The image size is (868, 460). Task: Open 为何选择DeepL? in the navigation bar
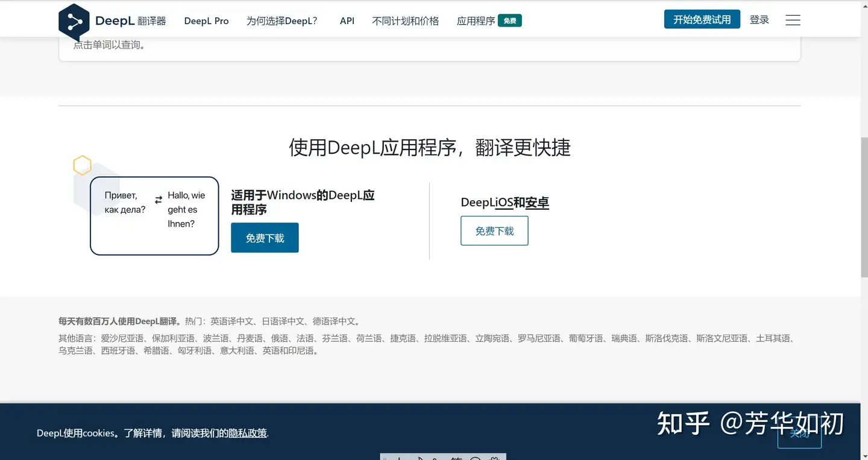[281, 20]
